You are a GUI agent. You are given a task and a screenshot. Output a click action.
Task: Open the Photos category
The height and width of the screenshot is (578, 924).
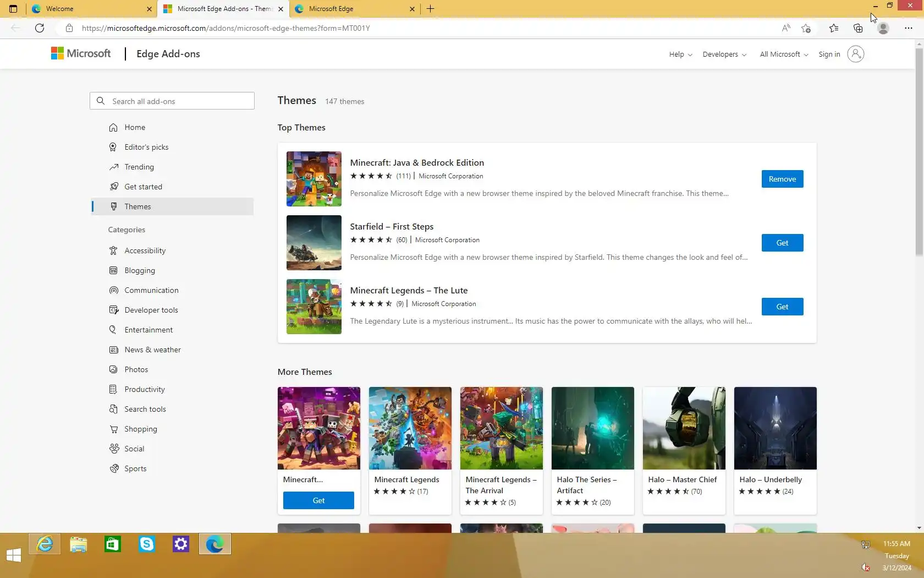[173, 369]
